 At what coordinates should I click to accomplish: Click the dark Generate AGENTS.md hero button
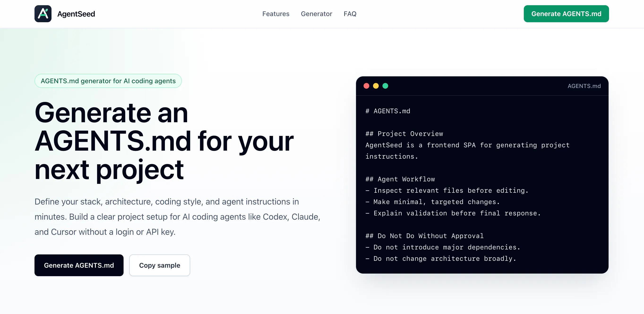tap(79, 265)
